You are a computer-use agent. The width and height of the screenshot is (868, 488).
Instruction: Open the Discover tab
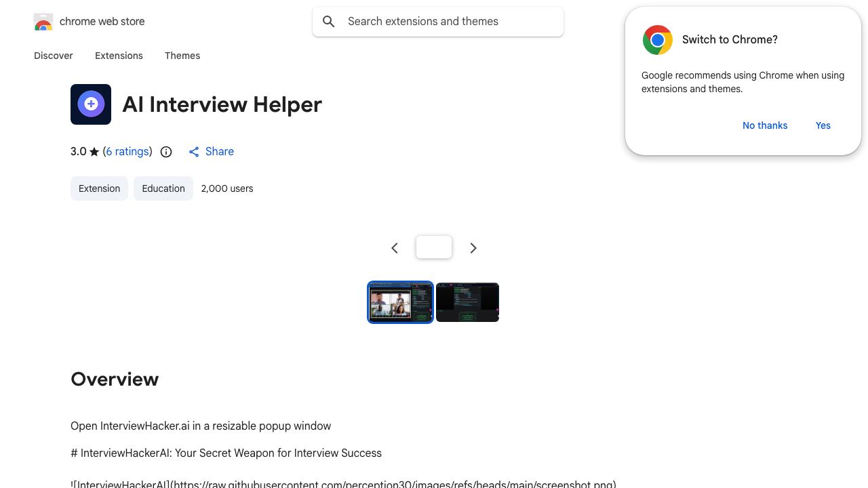(x=54, y=56)
